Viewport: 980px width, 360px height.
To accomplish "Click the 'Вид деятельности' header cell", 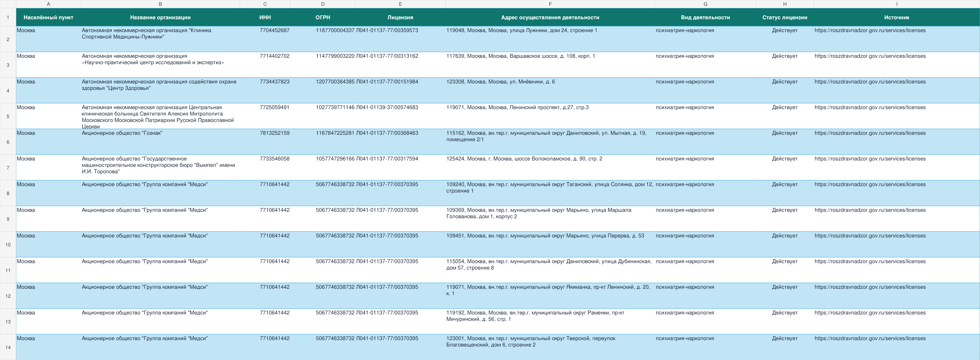I will point(705,17).
